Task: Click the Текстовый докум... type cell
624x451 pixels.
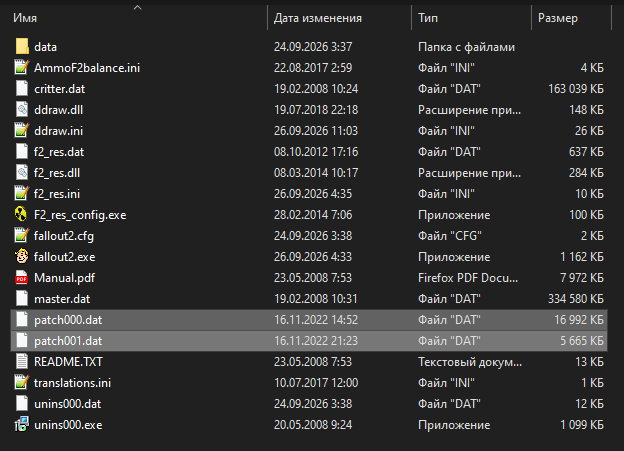Action: click(x=470, y=362)
